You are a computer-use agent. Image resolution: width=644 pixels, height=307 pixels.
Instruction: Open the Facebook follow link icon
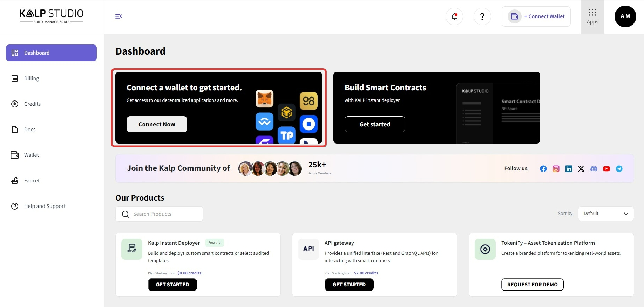pos(543,169)
